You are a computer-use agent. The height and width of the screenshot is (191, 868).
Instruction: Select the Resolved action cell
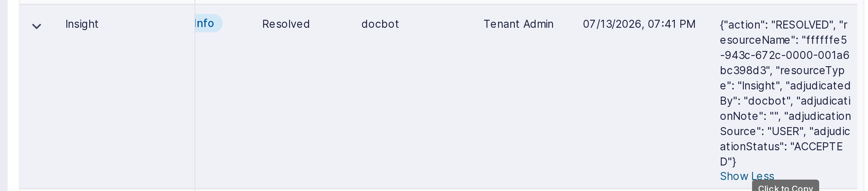286,24
